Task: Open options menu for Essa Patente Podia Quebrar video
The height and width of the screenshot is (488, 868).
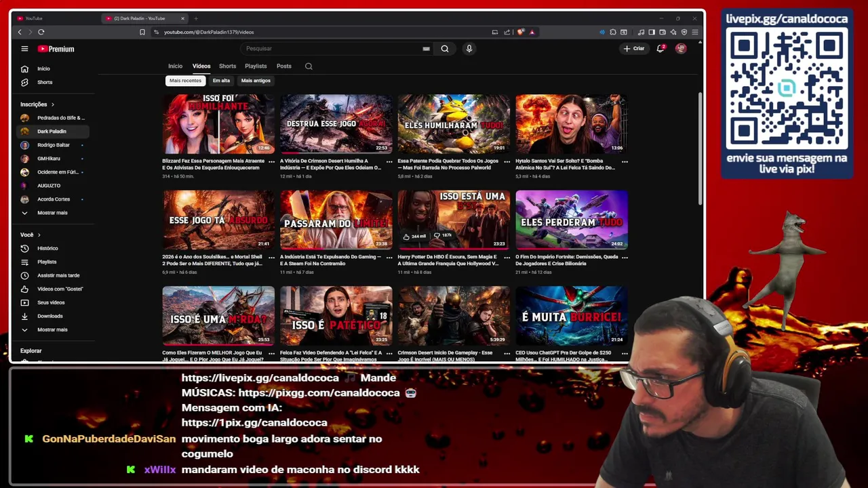Action: click(507, 162)
